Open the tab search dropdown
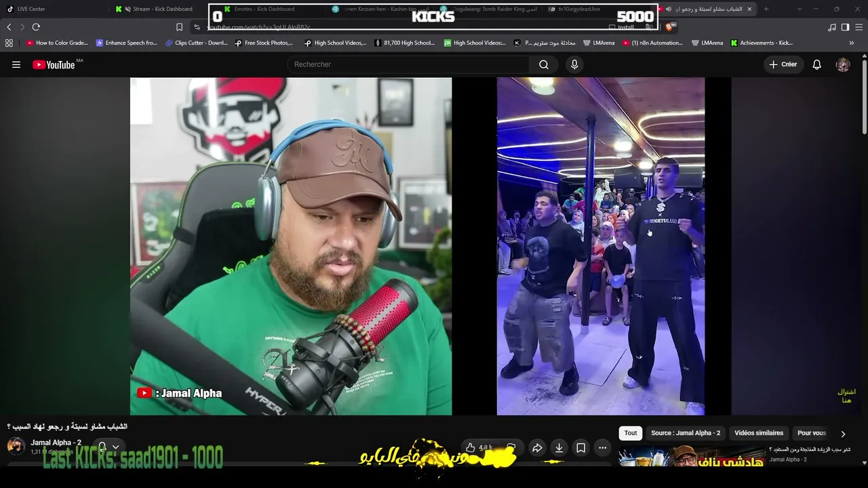868x488 pixels. [800, 9]
